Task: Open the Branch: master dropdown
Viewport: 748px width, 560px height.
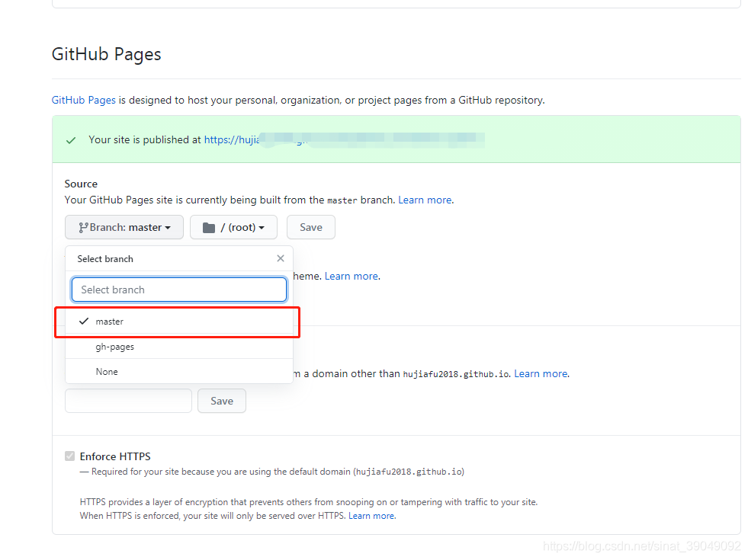Action: coord(124,227)
